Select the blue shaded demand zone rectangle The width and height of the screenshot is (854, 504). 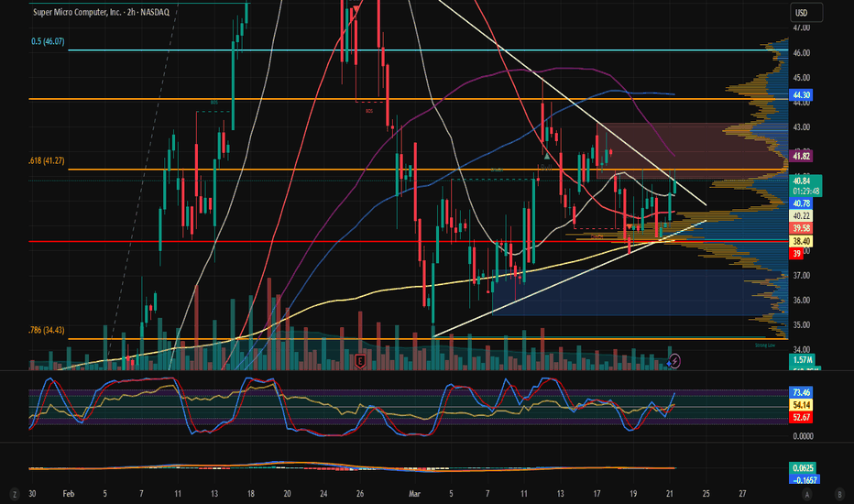[640, 292]
